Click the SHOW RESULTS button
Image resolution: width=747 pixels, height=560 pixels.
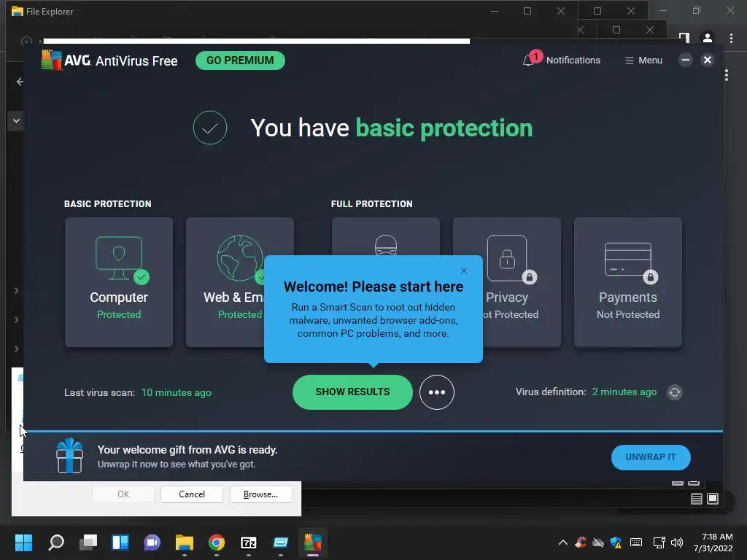[352, 392]
